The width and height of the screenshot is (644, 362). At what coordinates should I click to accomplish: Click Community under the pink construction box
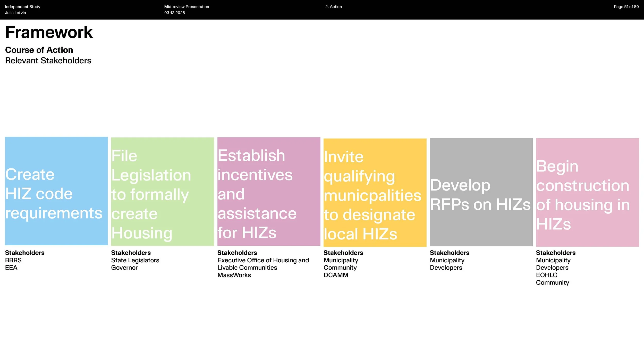tap(553, 282)
